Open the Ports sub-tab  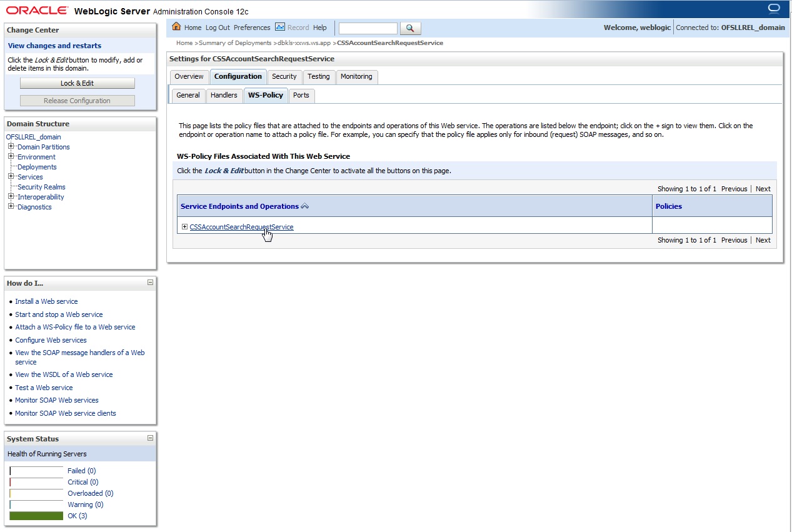point(301,95)
